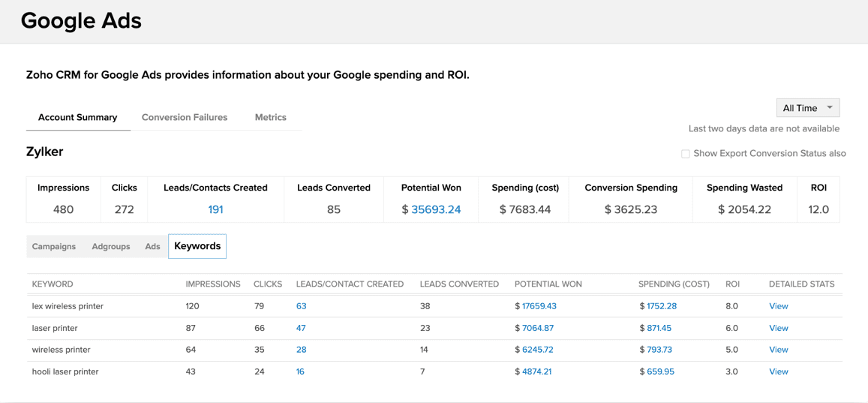Click the Spending (cost) value 7683.44
868x403 pixels.
[x=525, y=210]
